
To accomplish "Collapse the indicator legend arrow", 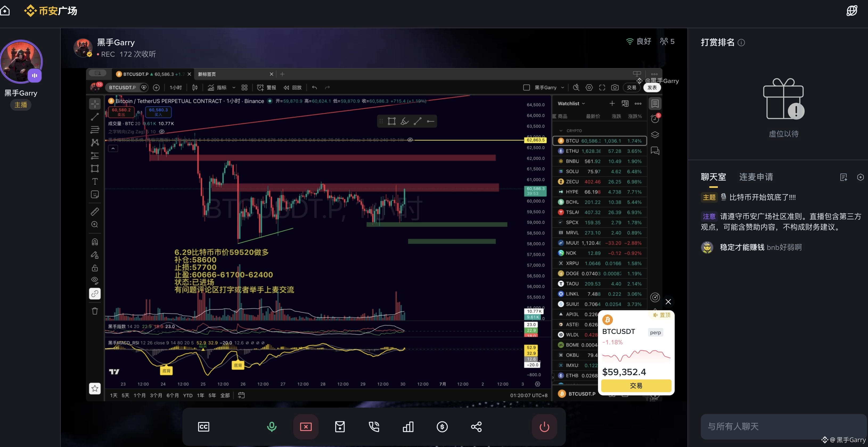I will [113, 148].
